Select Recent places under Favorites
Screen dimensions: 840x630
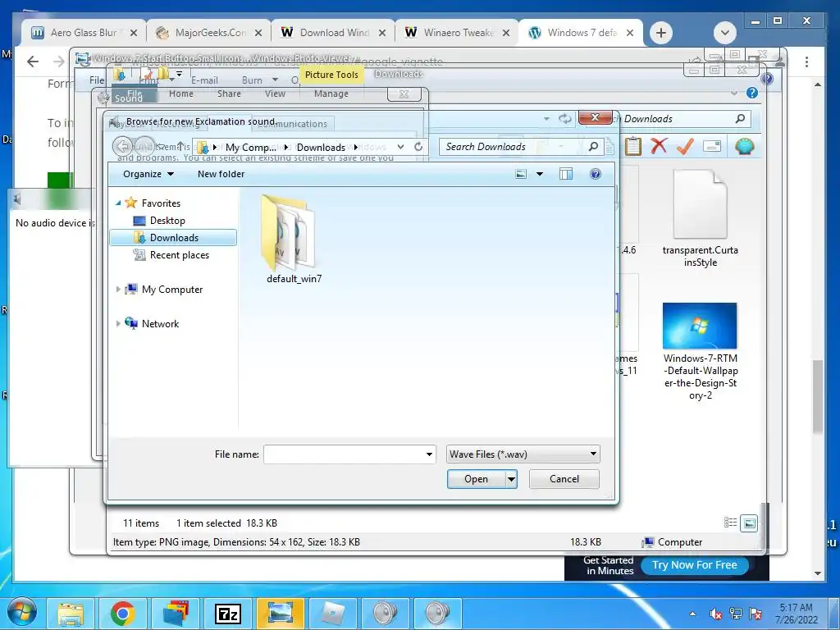coord(179,255)
